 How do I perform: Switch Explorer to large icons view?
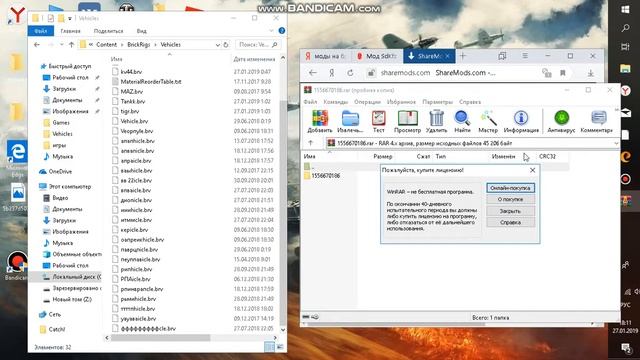point(280,347)
